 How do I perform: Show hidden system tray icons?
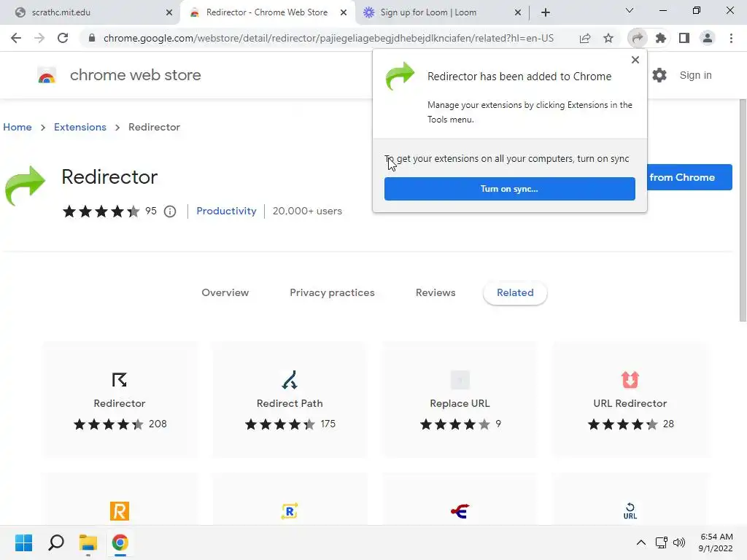click(x=641, y=542)
